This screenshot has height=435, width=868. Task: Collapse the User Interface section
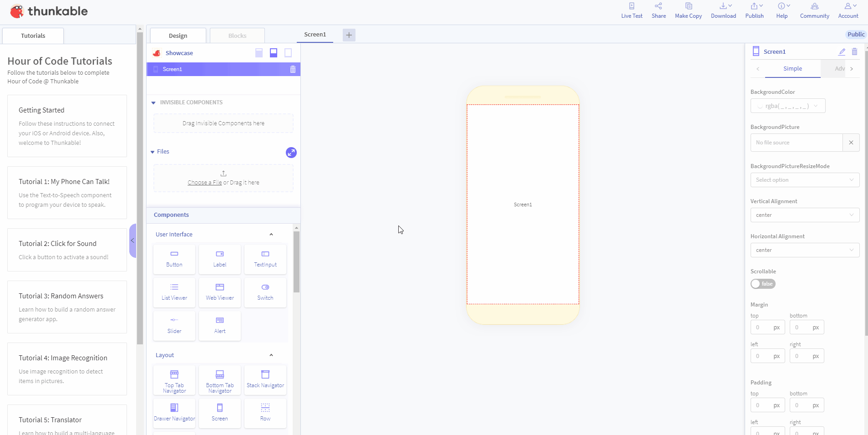point(271,235)
